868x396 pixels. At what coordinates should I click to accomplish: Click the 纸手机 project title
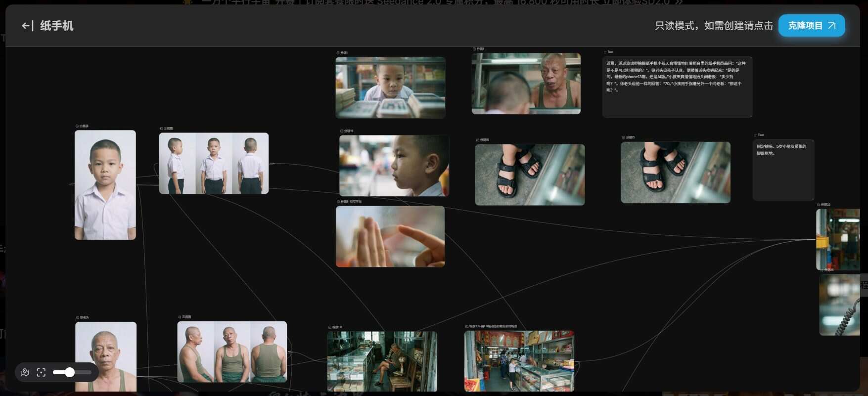click(56, 26)
